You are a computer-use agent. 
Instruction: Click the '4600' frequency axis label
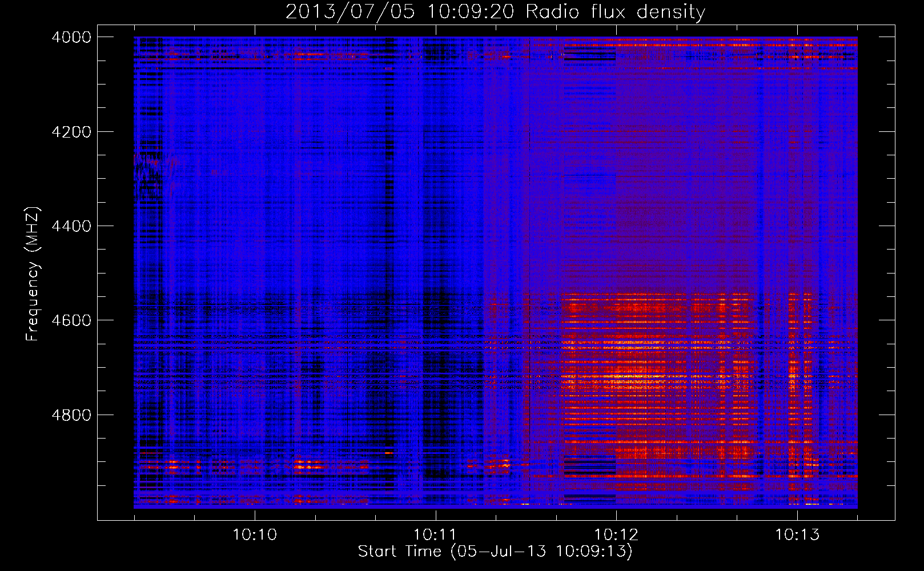pyautogui.click(x=71, y=320)
